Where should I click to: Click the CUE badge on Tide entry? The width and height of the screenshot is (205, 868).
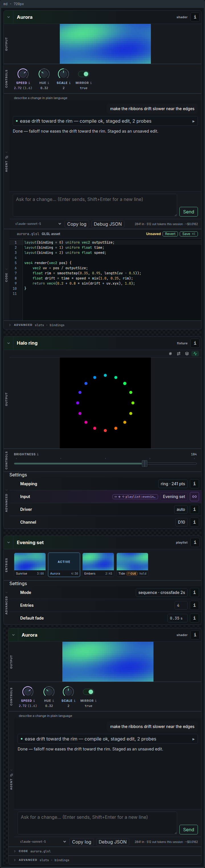point(132,573)
